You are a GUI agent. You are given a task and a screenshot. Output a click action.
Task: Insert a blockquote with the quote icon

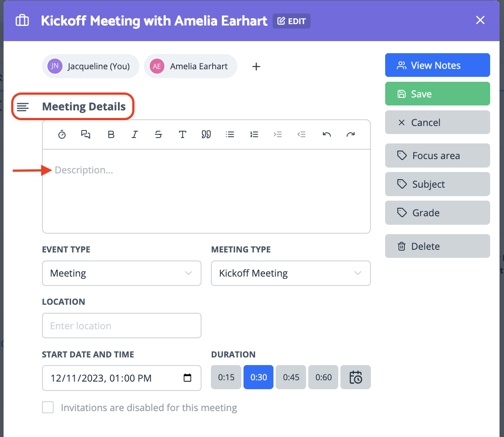(206, 134)
